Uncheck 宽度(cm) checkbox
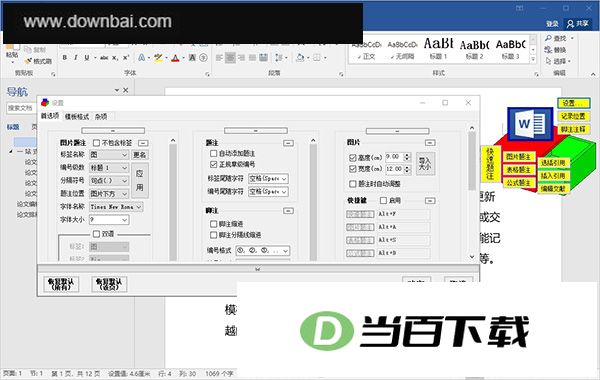Viewport: 600px width, 380px height. (x=352, y=169)
